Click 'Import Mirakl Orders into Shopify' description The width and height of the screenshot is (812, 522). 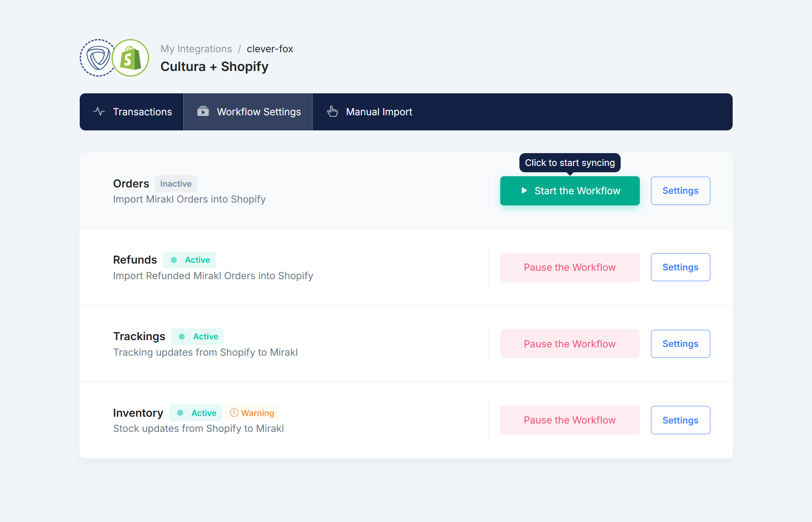point(189,199)
